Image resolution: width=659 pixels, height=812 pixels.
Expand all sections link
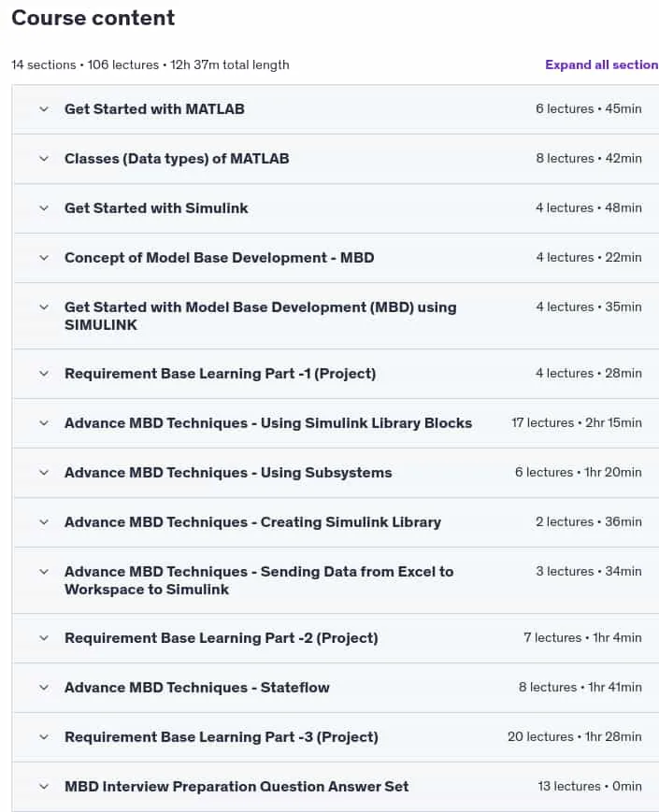(x=601, y=64)
